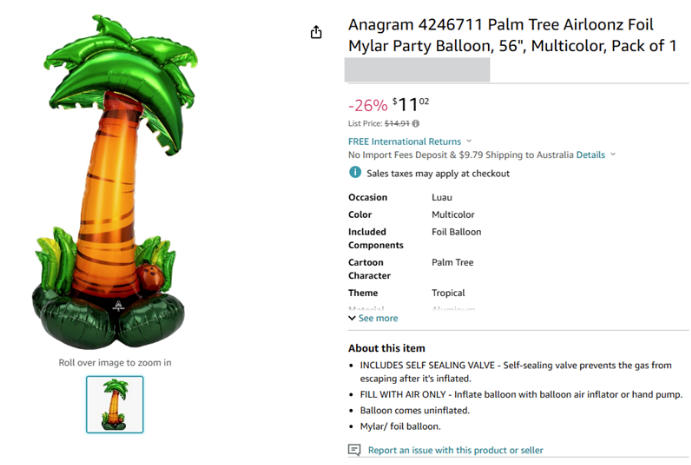Click the See more chevron icon
The image size is (691, 465).
coord(352,318)
